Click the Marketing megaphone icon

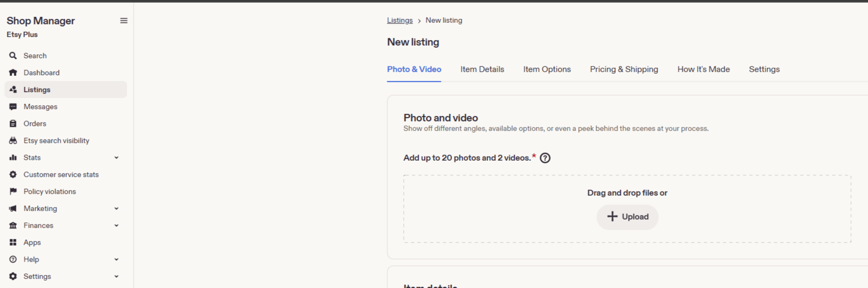pyautogui.click(x=13, y=208)
